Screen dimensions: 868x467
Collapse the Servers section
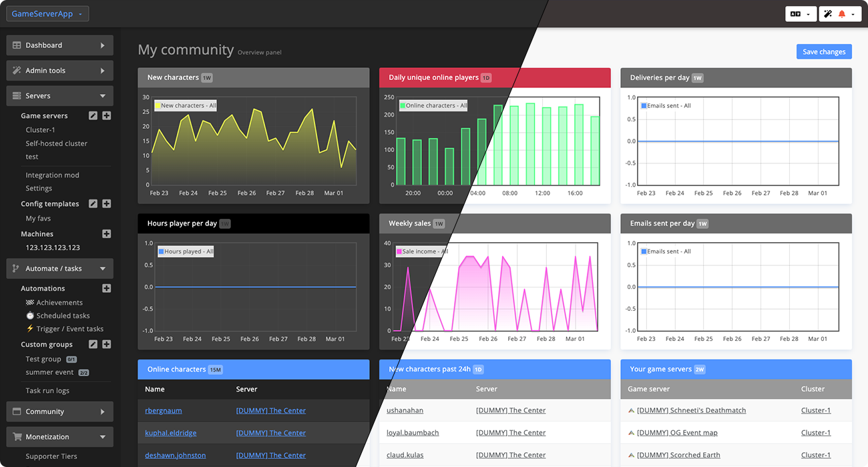point(59,95)
